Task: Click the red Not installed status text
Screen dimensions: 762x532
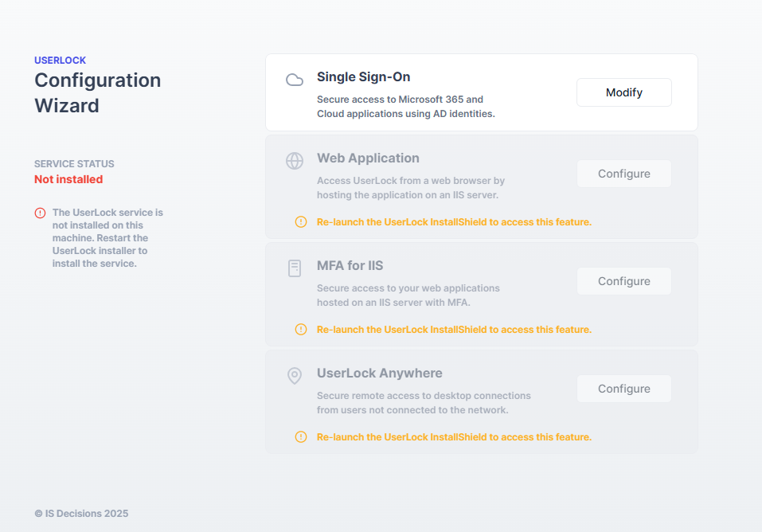Action: click(x=68, y=180)
